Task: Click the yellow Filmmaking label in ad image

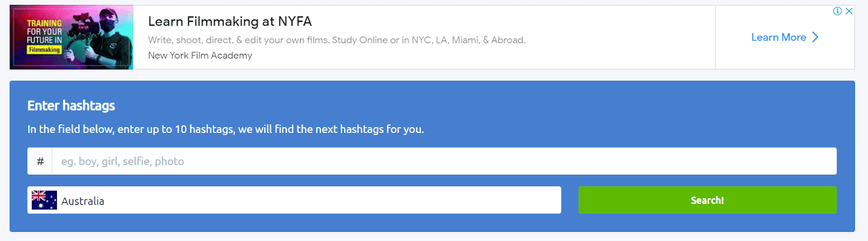Action: tap(44, 50)
